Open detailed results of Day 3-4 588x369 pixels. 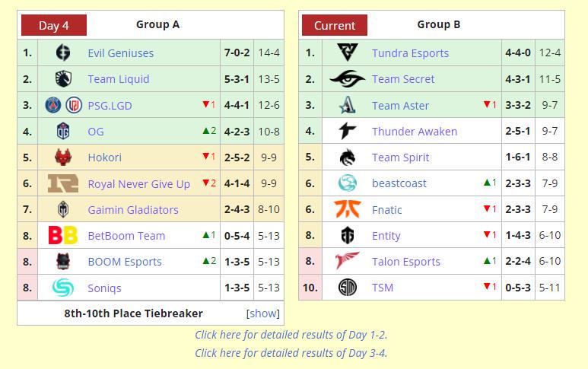point(291,353)
